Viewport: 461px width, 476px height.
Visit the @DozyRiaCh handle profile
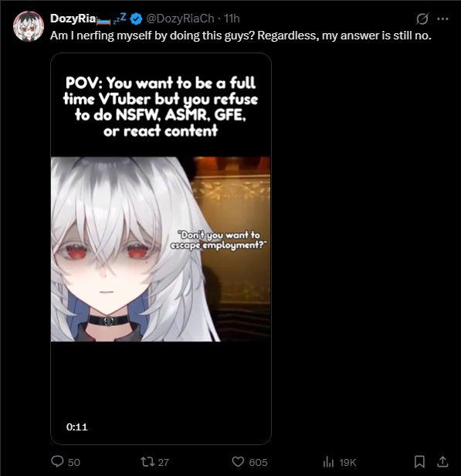click(180, 19)
